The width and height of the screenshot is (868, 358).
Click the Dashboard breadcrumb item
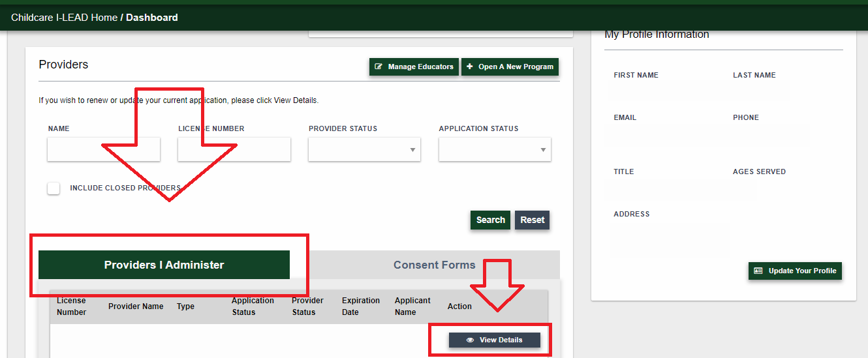pyautogui.click(x=151, y=18)
